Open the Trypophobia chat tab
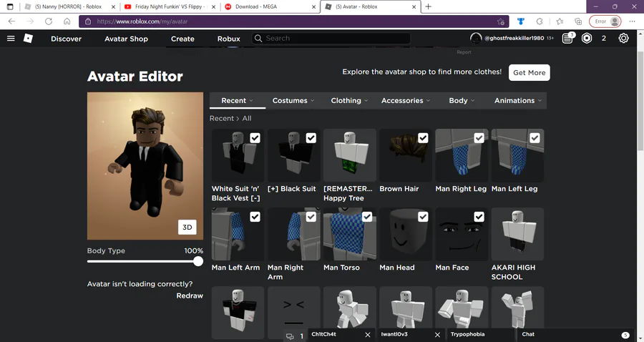644x342 pixels. (x=480, y=335)
